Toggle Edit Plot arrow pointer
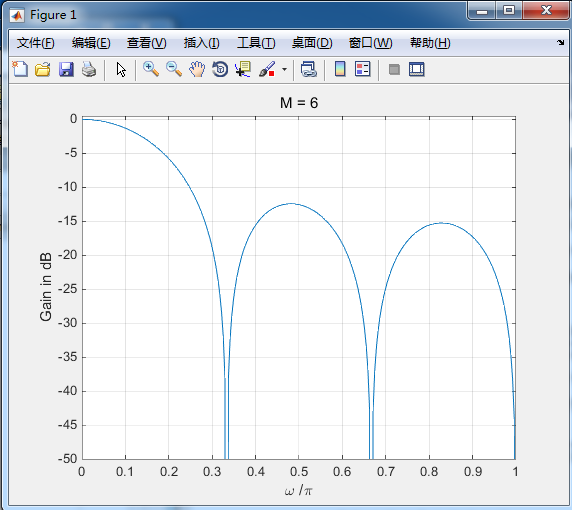572x510 pixels. coord(121,69)
